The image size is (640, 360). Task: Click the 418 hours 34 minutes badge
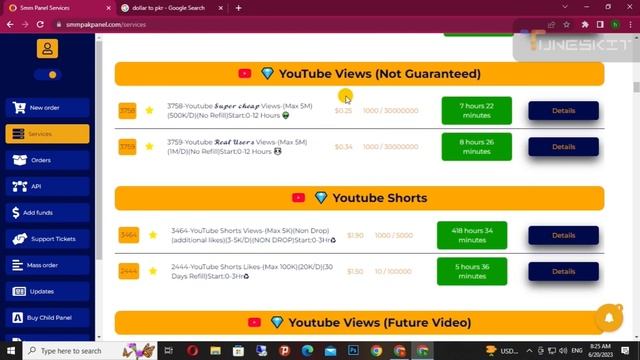coord(472,235)
